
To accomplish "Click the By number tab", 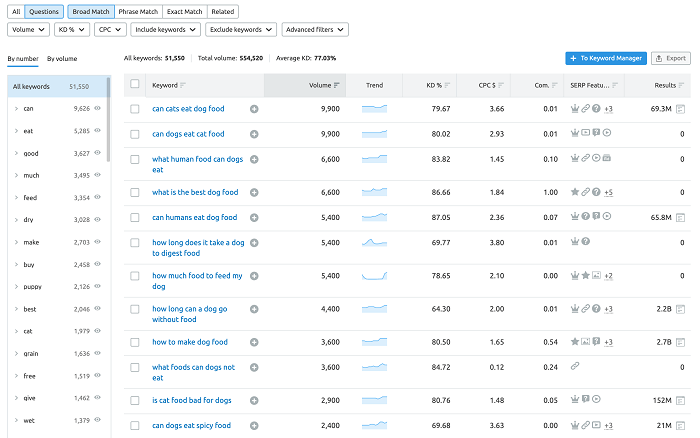I will [23, 59].
